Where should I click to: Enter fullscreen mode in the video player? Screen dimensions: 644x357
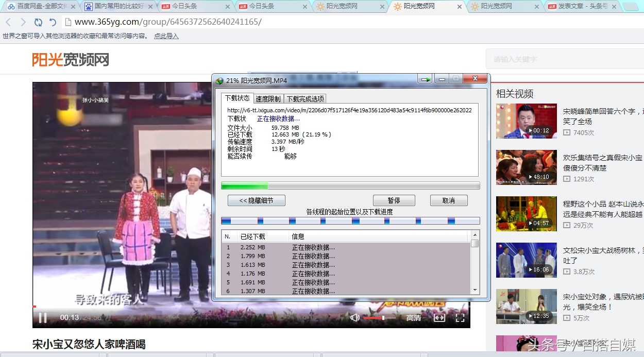click(460, 318)
